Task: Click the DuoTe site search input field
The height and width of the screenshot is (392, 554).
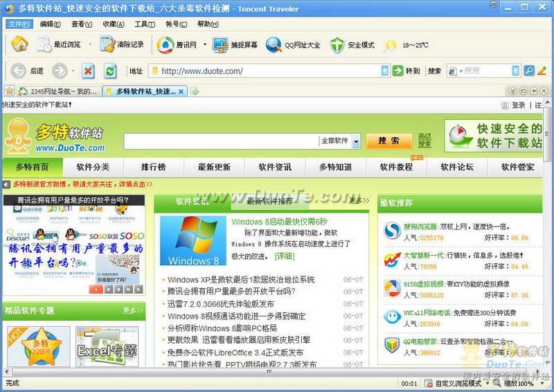Action: 220,141
